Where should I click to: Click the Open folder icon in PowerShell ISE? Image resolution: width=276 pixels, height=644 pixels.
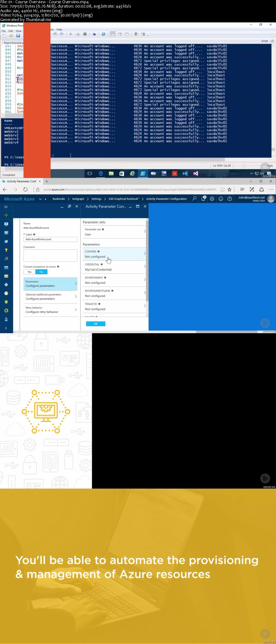pos(11,36)
